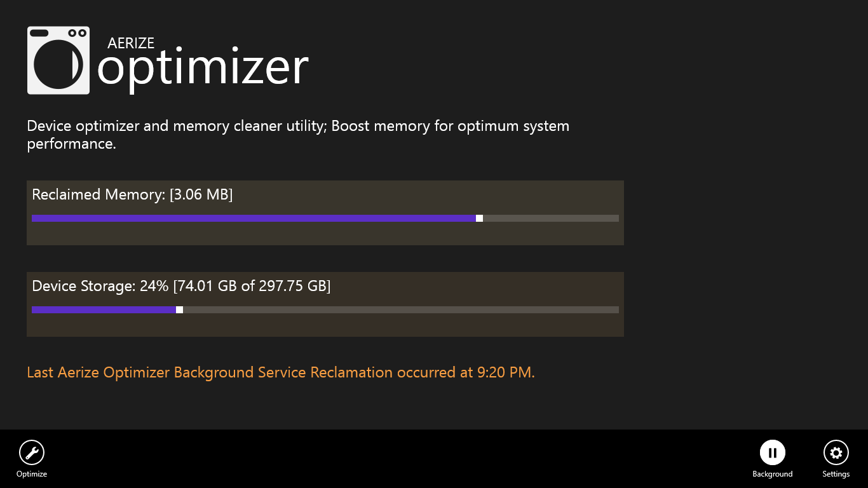868x488 pixels.
Task: Click the Optimize label text
Action: [31, 473]
